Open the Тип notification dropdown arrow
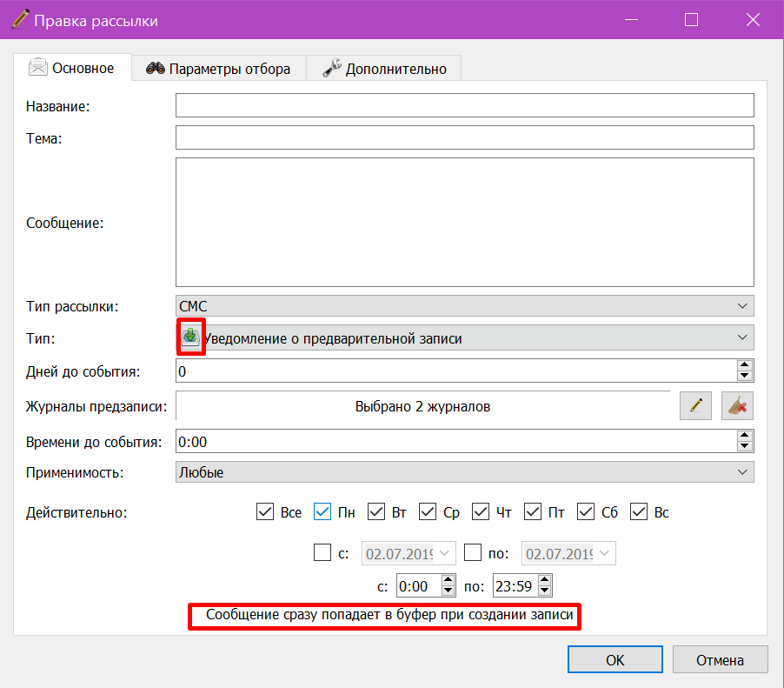784x688 pixels. (x=742, y=337)
